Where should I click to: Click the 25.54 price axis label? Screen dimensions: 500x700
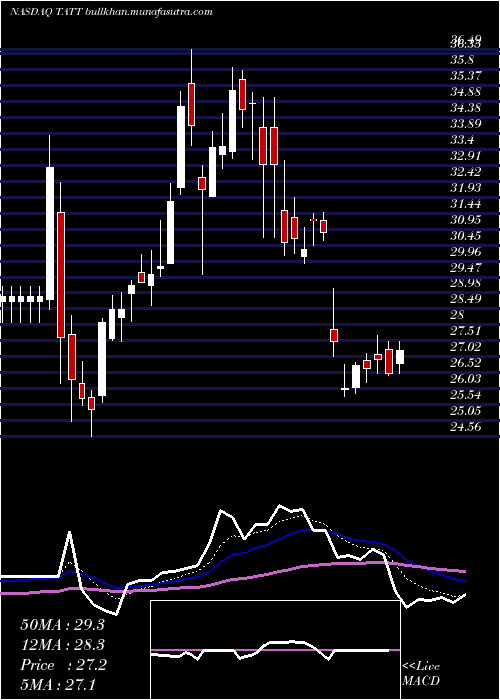point(465,395)
